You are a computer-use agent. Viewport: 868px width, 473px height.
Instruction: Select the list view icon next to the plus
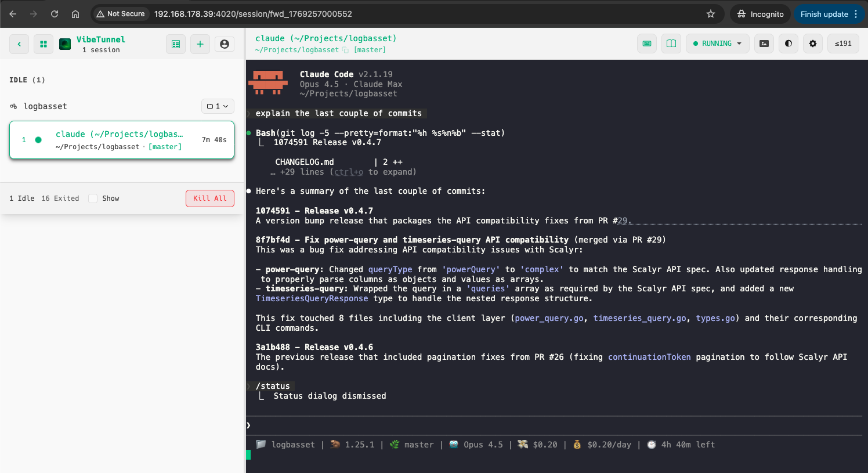point(176,44)
